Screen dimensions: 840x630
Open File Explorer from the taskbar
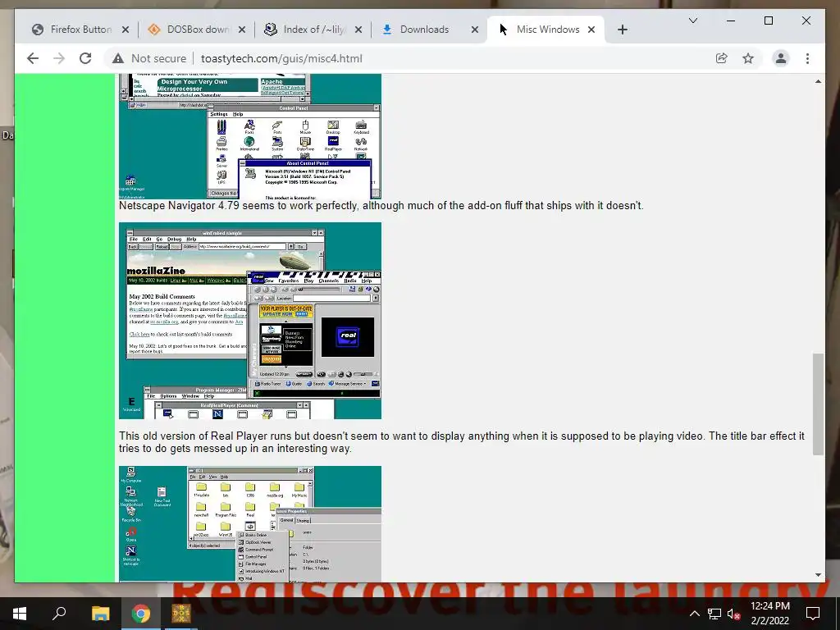100,614
